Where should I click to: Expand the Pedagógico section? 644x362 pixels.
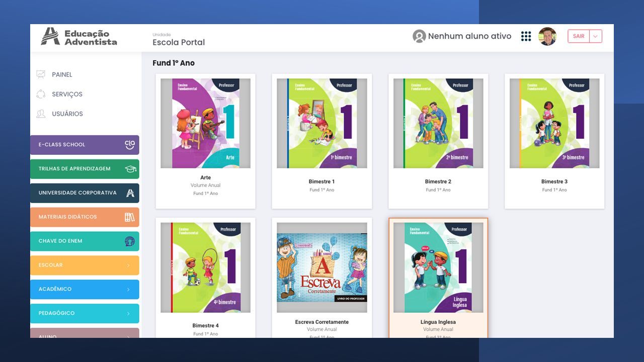[x=85, y=313]
